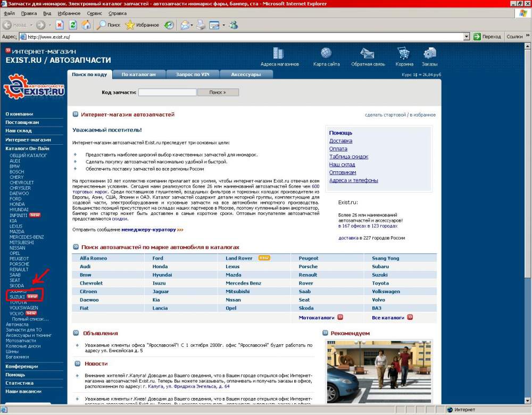
Task: Click the Поиск » search button
Action: (218, 92)
